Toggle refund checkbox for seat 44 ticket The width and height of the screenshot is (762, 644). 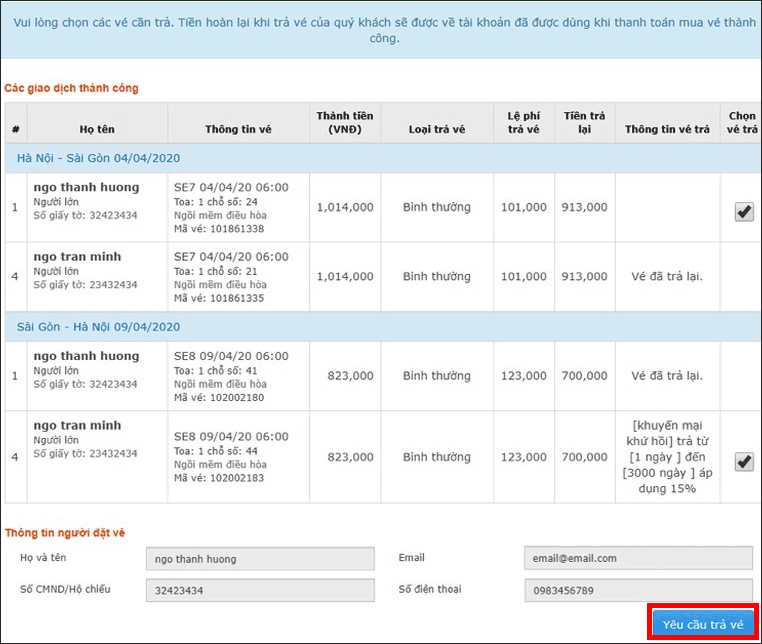coord(743,461)
